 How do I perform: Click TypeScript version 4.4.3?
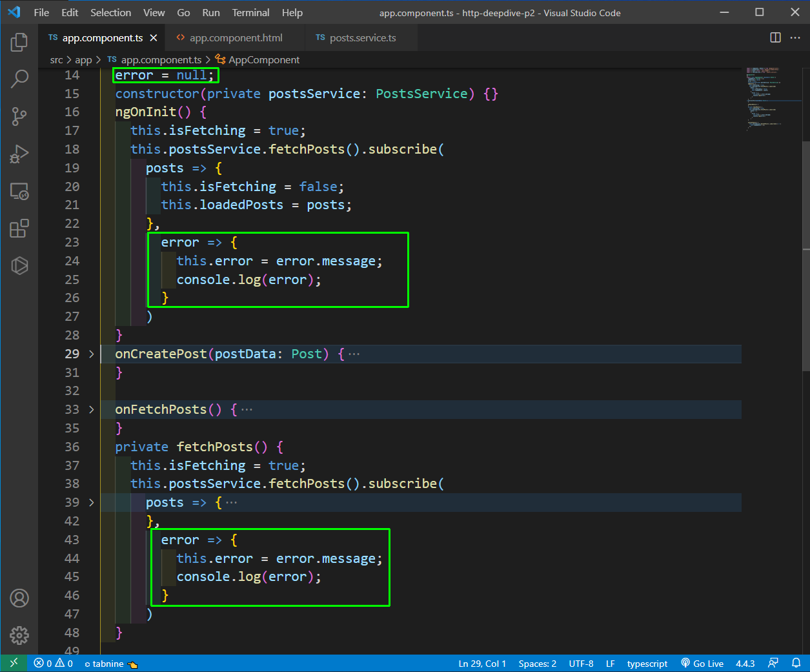point(745,664)
